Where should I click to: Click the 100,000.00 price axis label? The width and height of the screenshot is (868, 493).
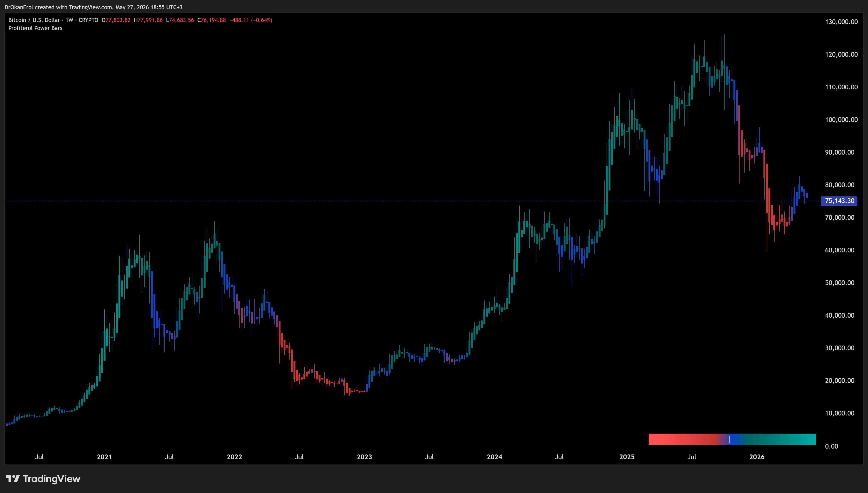841,120
